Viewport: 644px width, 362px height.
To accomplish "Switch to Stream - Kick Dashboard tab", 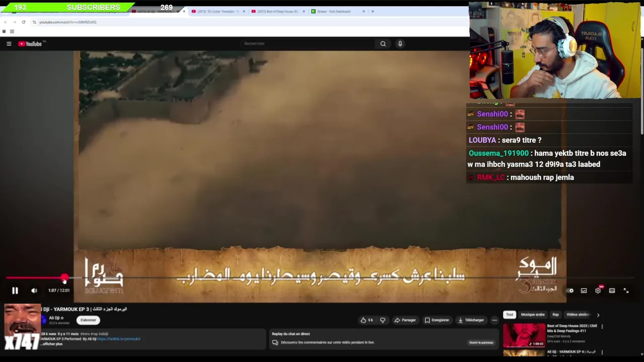I will click(337, 12).
